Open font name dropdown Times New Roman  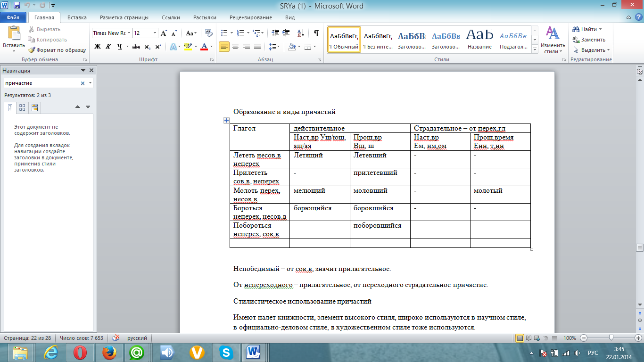coord(129,33)
